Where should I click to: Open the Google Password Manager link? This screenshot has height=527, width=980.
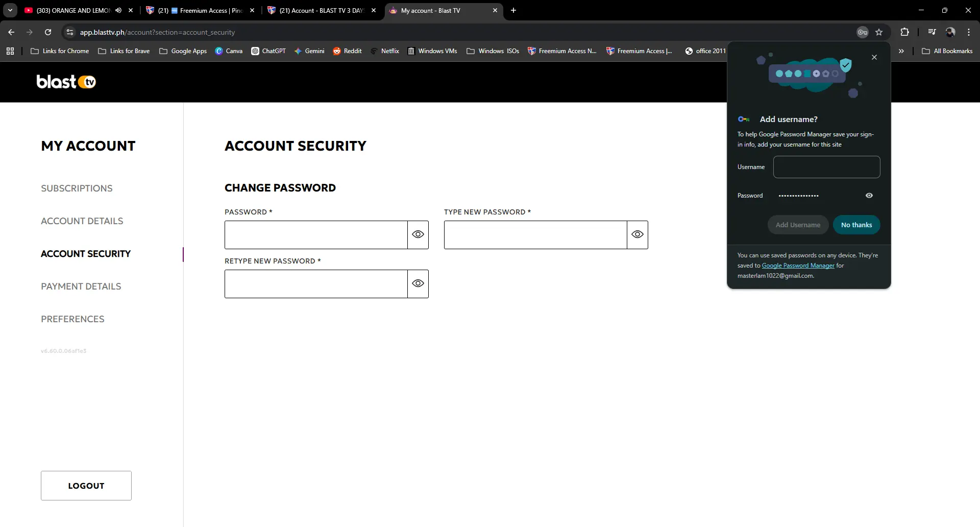(x=798, y=266)
